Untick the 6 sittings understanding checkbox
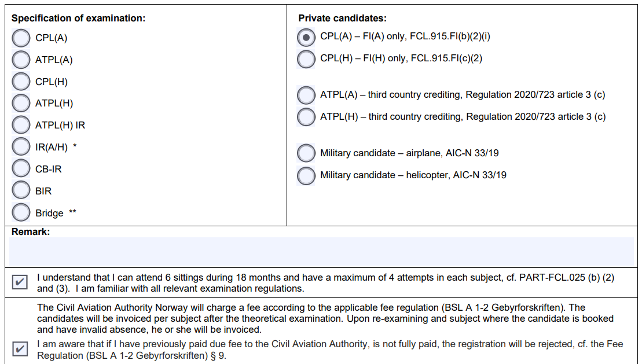Viewport: 642px width, 364px height. 20,282
